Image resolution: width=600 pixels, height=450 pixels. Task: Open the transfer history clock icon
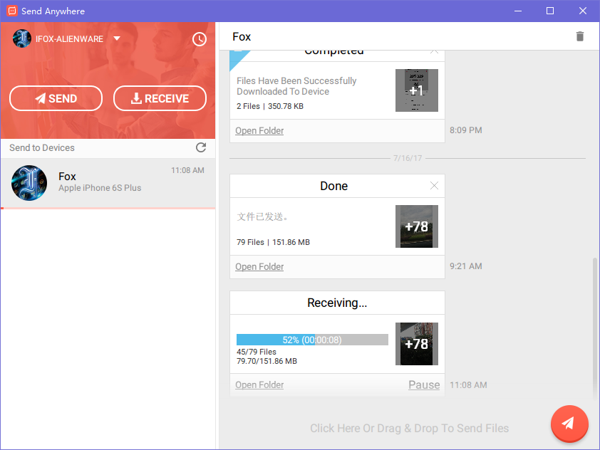click(199, 39)
